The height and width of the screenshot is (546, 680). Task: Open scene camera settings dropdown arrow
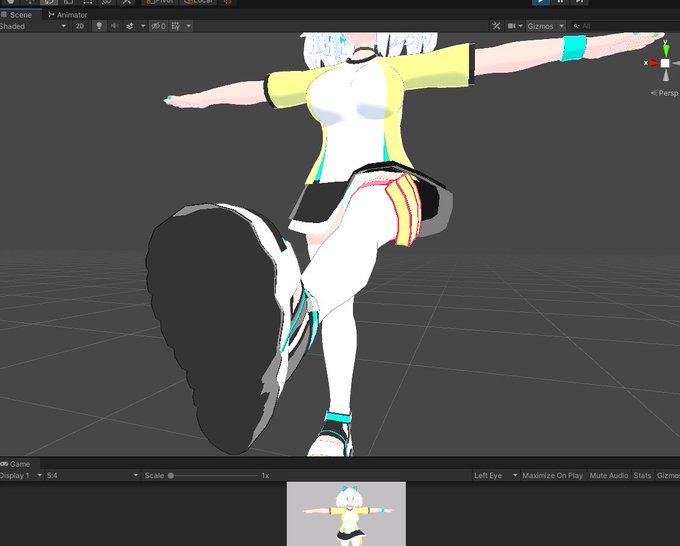(x=520, y=26)
